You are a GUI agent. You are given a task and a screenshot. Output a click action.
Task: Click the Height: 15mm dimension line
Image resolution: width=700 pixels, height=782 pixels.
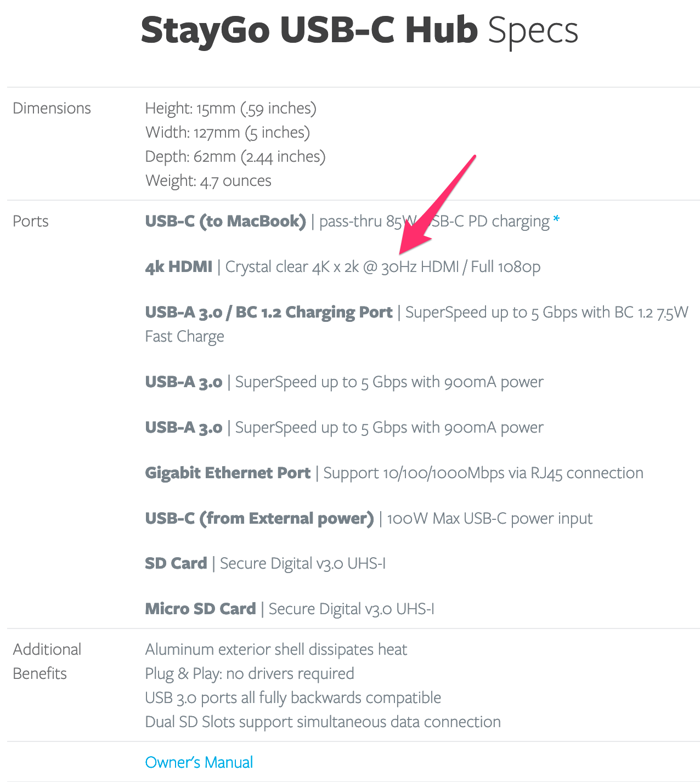click(x=230, y=108)
